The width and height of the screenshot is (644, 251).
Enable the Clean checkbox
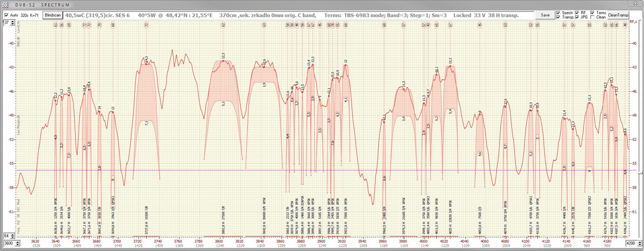(592, 17)
